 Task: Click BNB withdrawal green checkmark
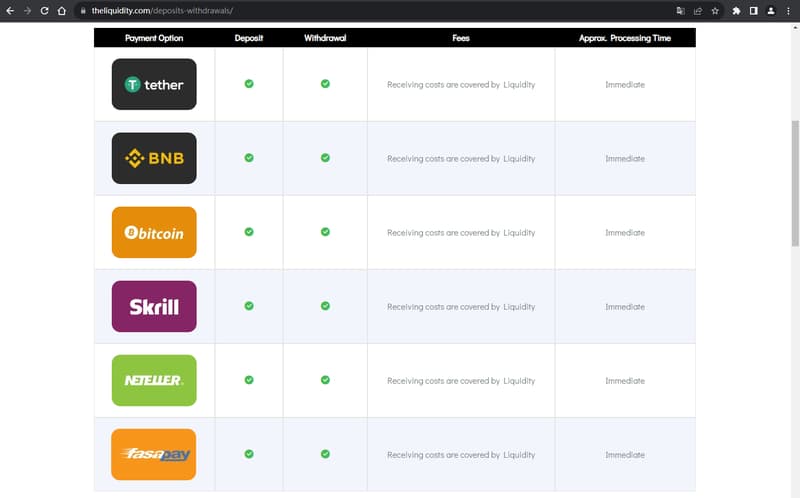325,158
